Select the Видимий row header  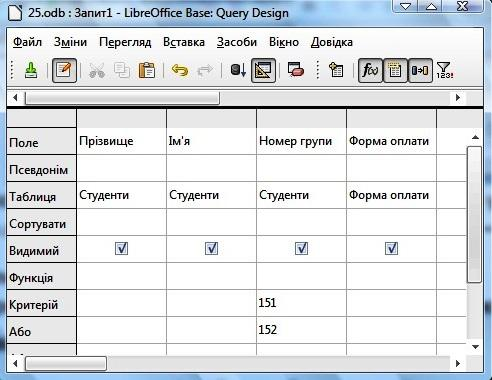[41, 249]
